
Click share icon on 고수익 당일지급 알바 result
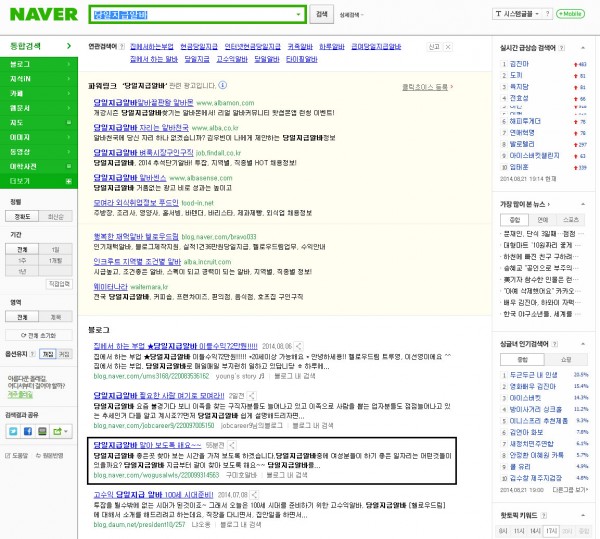click(x=254, y=494)
